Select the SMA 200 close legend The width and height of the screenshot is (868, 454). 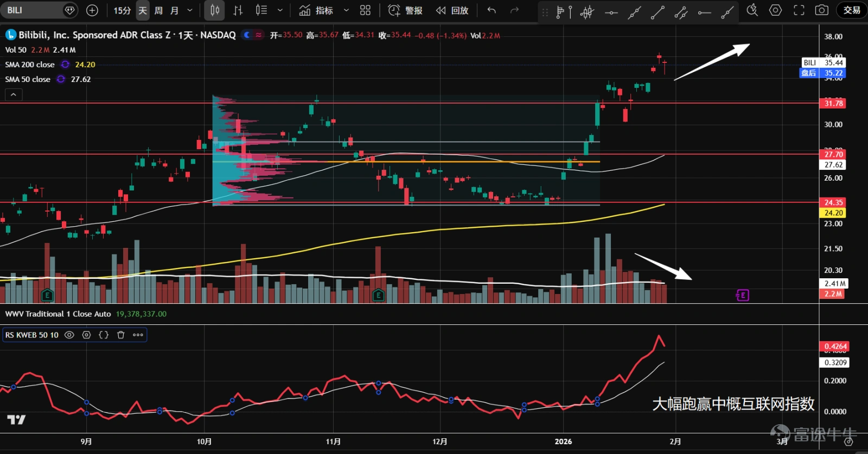[x=30, y=65]
